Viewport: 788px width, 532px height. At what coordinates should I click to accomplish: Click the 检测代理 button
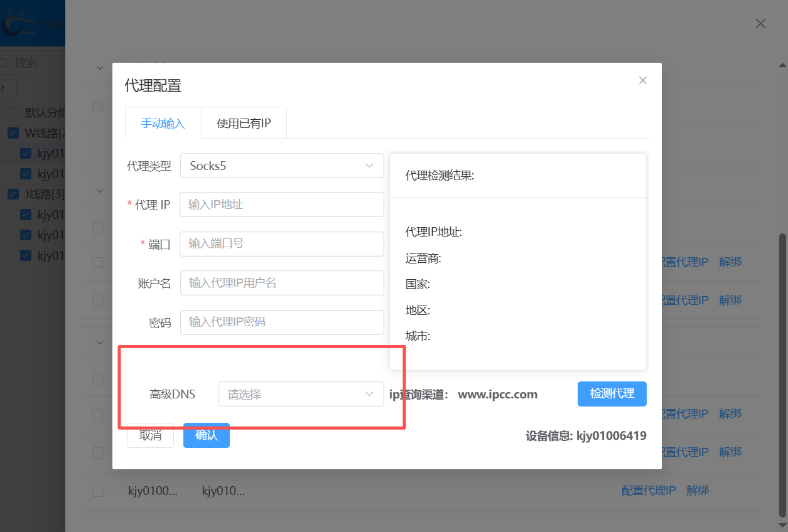click(x=612, y=394)
